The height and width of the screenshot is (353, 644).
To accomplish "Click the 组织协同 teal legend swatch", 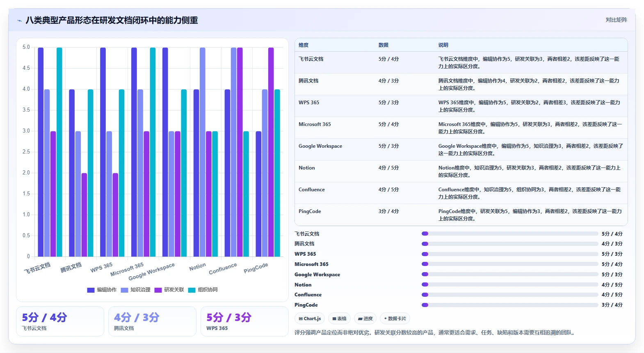I will [192, 290].
